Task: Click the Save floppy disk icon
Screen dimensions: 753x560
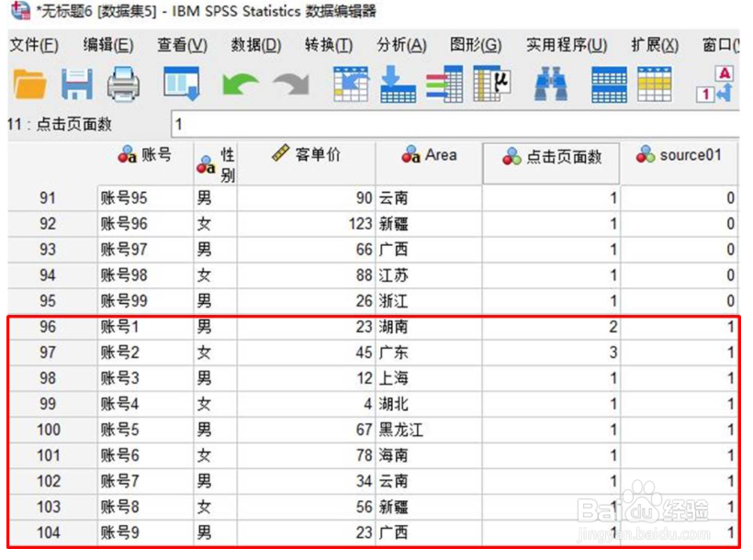Action: click(77, 84)
